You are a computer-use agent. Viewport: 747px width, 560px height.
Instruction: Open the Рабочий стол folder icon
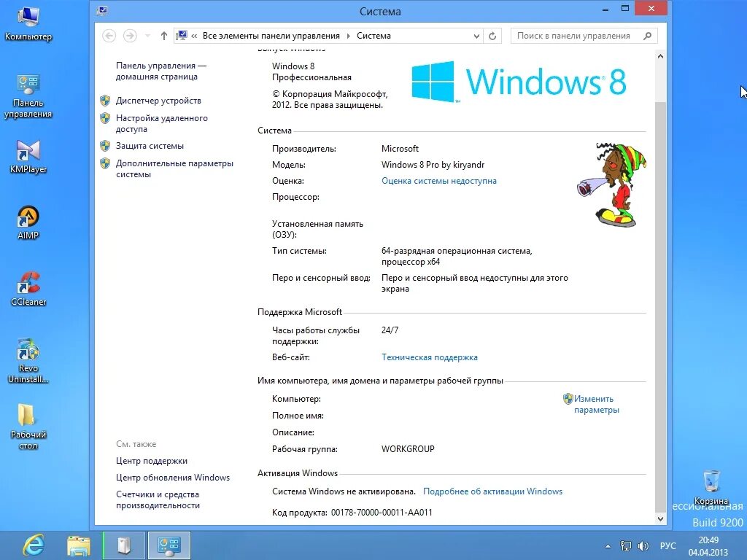[28, 427]
